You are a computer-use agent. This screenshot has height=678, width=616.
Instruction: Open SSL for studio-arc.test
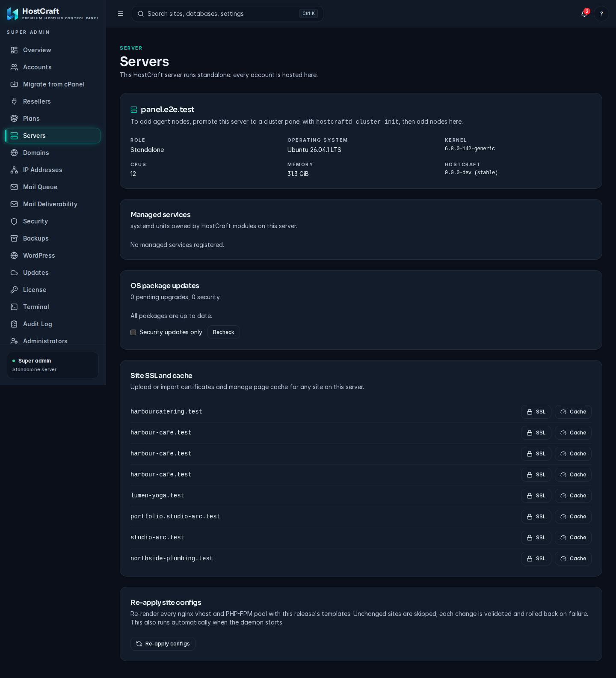(536, 538)
